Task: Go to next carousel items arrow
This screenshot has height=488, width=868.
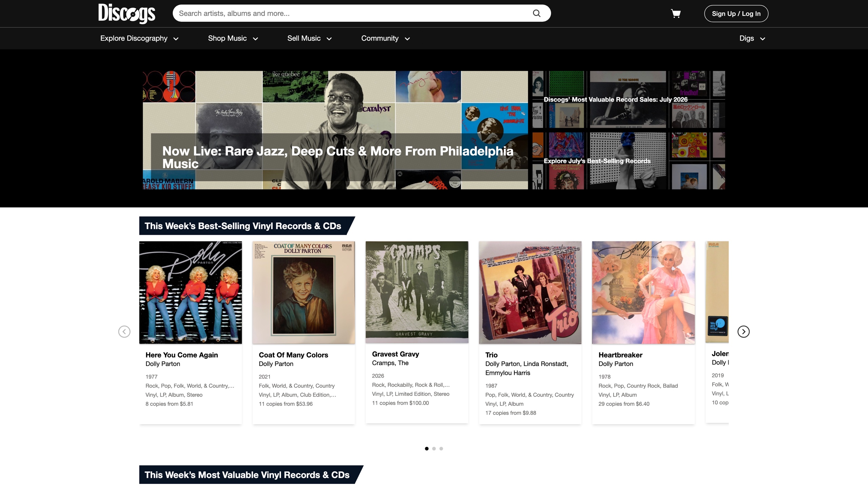Action: click(x=743, y=331)
